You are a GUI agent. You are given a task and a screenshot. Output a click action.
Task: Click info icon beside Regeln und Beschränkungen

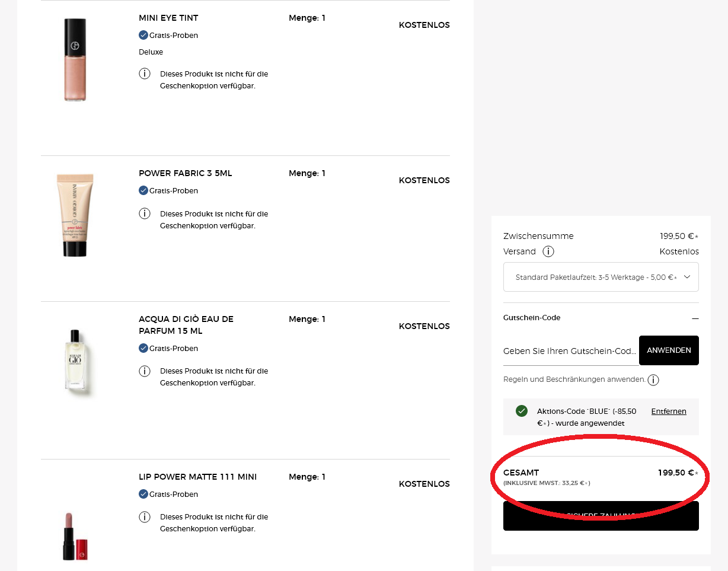(653, 380)
